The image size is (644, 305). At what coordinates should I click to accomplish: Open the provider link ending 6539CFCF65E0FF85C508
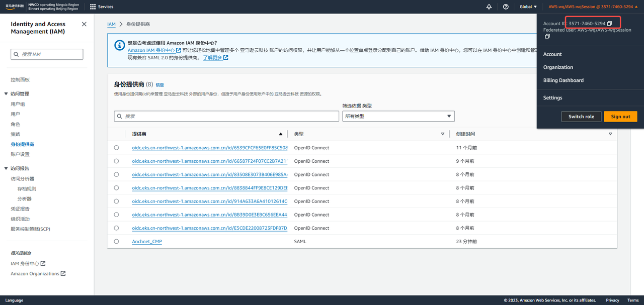pos(210,148)
